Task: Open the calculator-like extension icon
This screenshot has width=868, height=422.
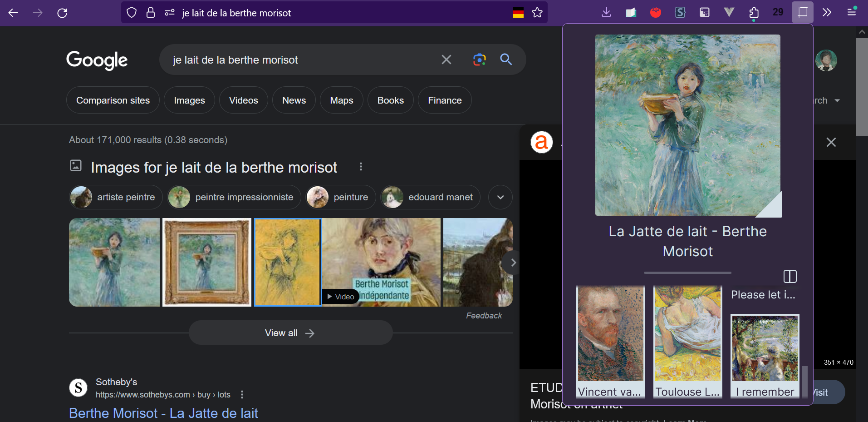Action: pos(705,12)
